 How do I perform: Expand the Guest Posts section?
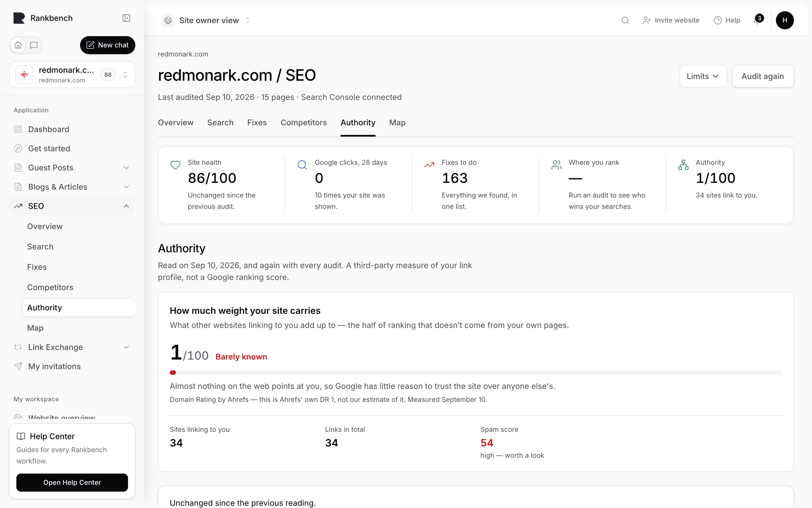72,168
